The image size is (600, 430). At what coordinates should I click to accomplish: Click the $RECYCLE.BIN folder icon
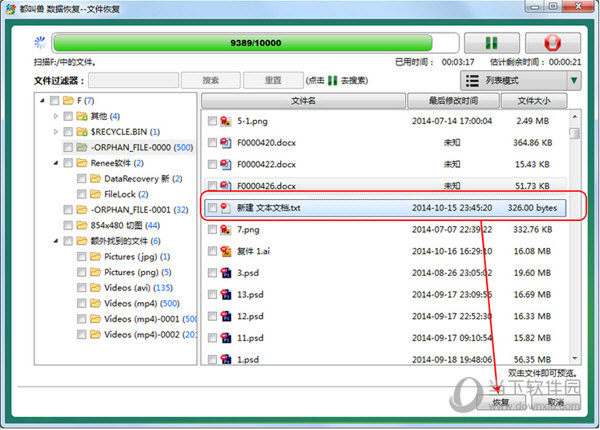pos(82,132)
